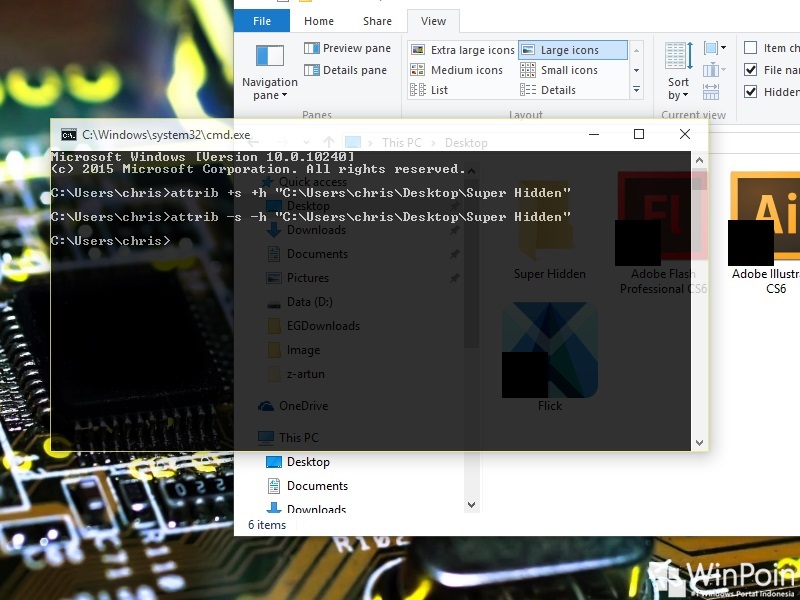This screenshot has width=800, height=600.
Task: Open the layout gallery more options arrow
Action: click(637, 90)
